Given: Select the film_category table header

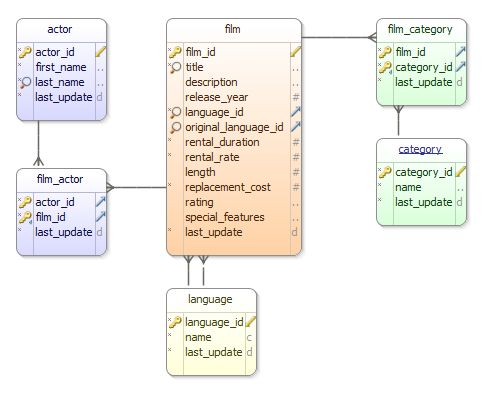Looking at the screenshot, I should [421, 30].
